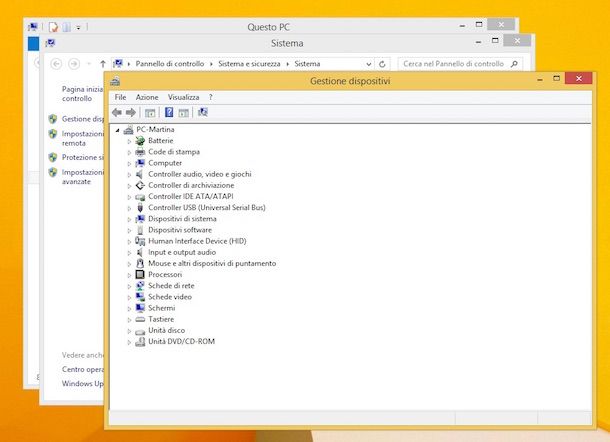Click Sistema e sicurezza in breadcrumb
Screen dimensions: 610x442
(x=249, y=64)
